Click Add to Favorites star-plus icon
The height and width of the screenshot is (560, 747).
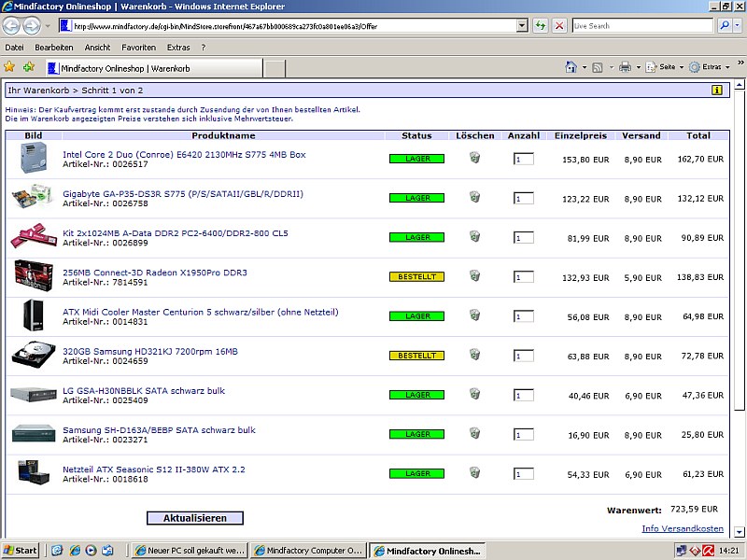29,67
